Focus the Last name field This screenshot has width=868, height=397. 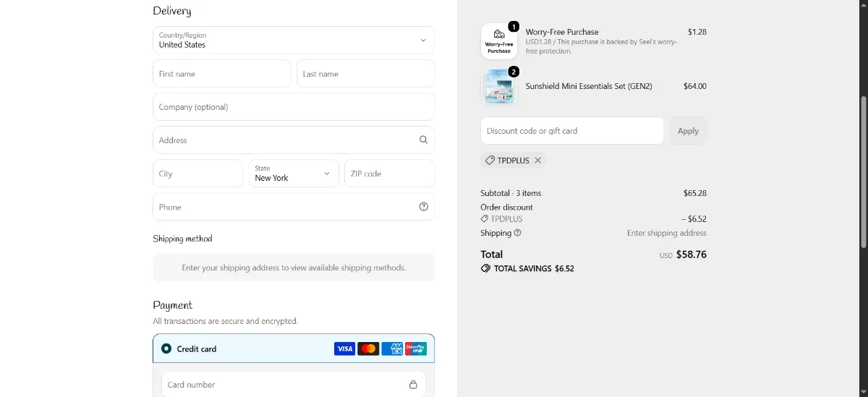click(365, 74)
